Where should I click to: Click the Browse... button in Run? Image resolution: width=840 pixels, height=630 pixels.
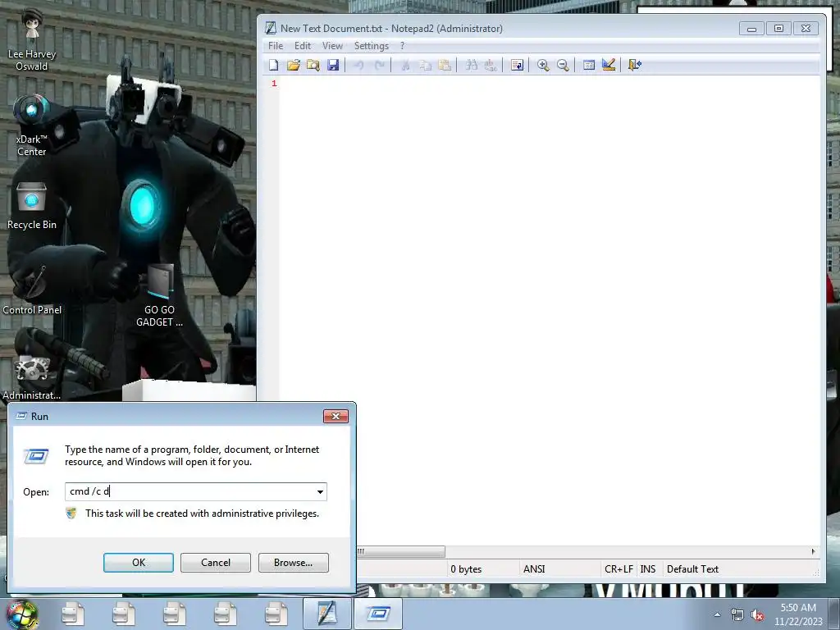click(293, 563)
